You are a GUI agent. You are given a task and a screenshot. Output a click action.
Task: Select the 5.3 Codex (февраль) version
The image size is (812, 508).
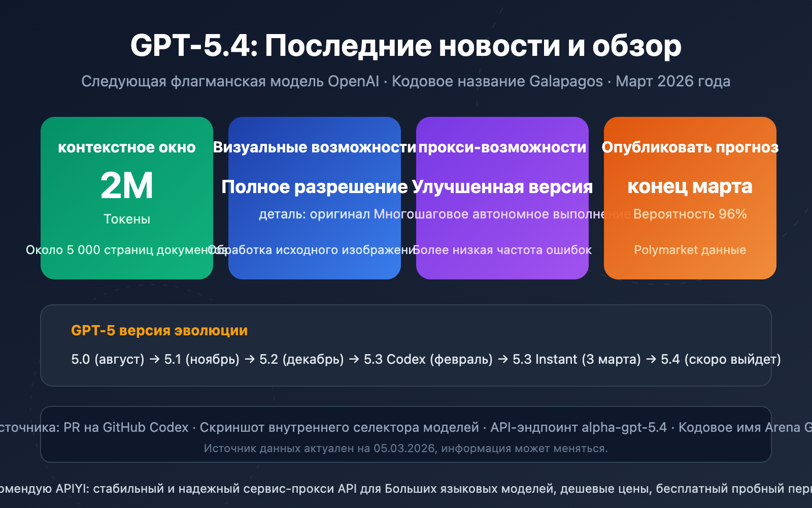428,360
